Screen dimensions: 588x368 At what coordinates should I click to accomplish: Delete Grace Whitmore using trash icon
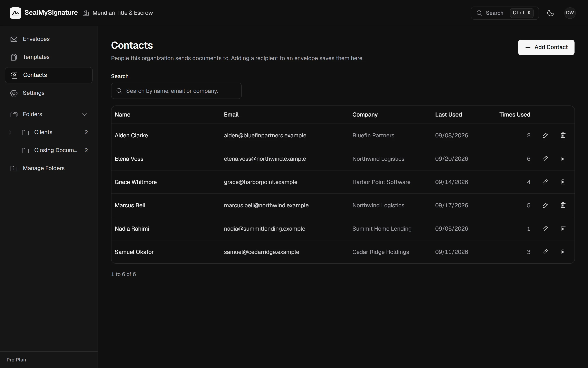click(563, 182)
